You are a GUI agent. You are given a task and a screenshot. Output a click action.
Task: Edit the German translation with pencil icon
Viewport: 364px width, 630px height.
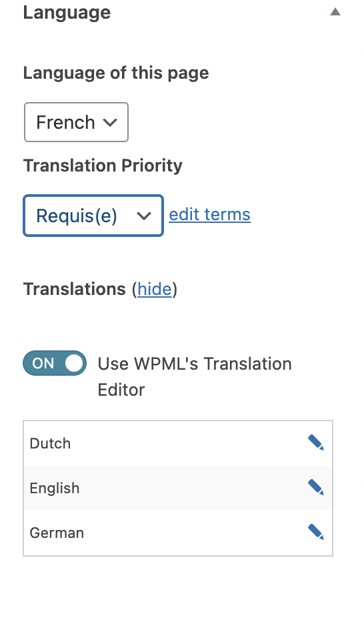[x=316, y=533]
